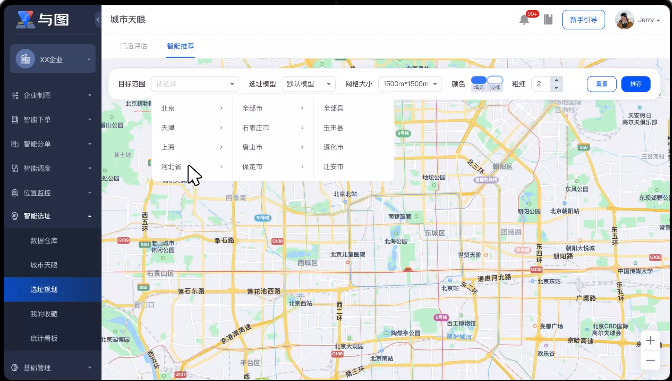Click the blue 执行 button

tap(636, 84)
